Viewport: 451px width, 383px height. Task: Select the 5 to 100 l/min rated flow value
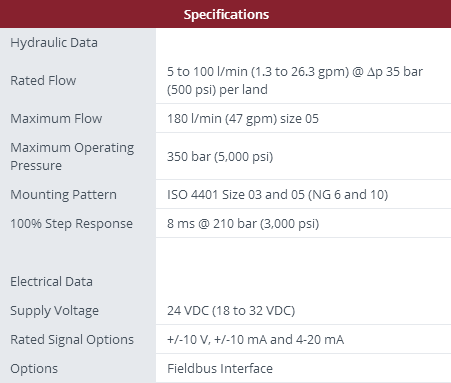[295, 81]
